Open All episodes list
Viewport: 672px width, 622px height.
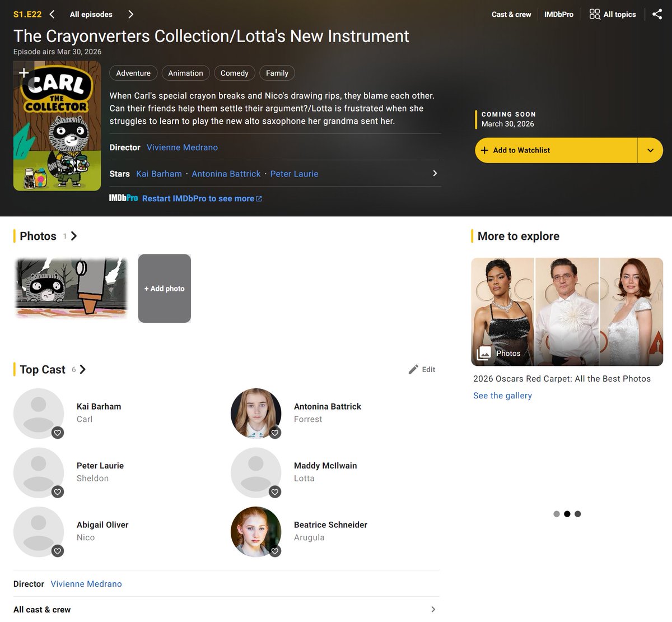(x=91, y=14)
